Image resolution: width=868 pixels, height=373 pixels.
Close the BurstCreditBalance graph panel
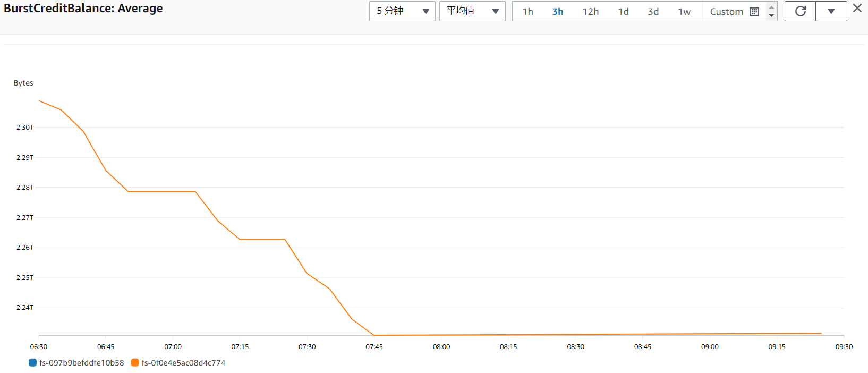pos(857,8)
